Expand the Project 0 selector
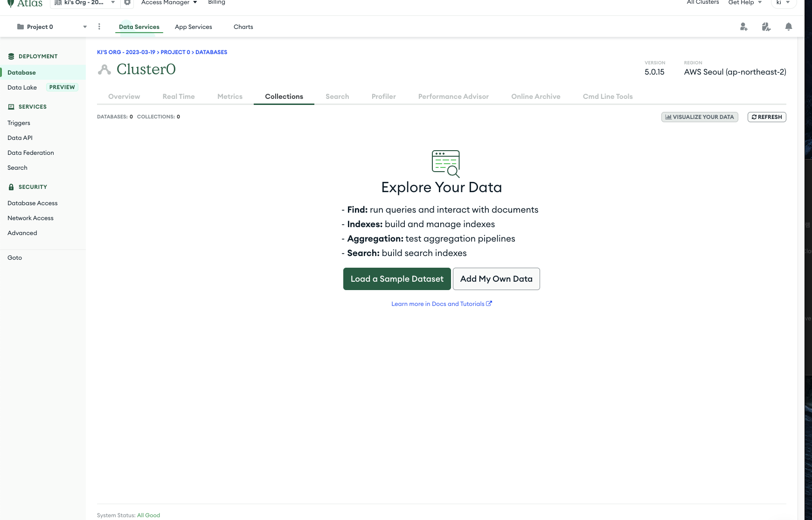 pos(51,27)
